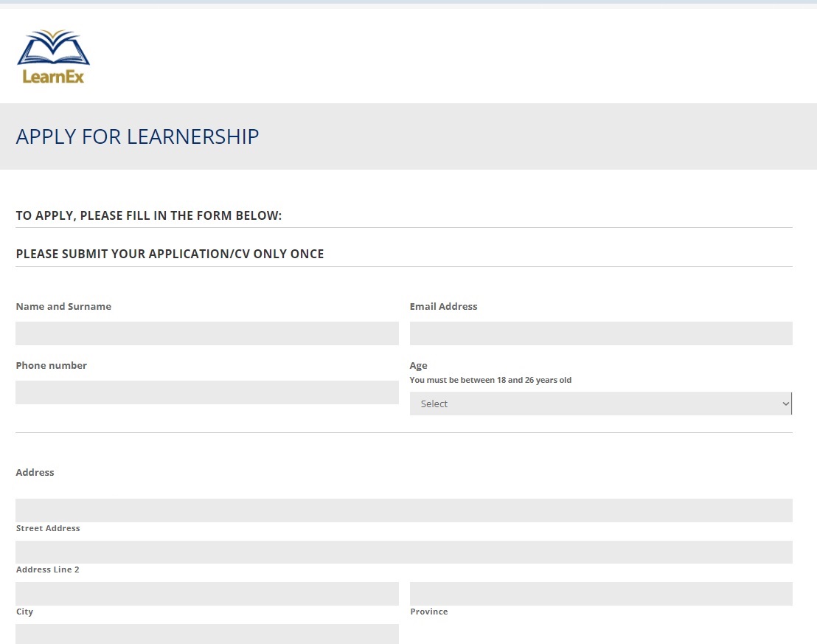Image resolution: width=817 pixels, height=644 pixels.
Task: Click the unlabeled field below City
Action: 206,634
